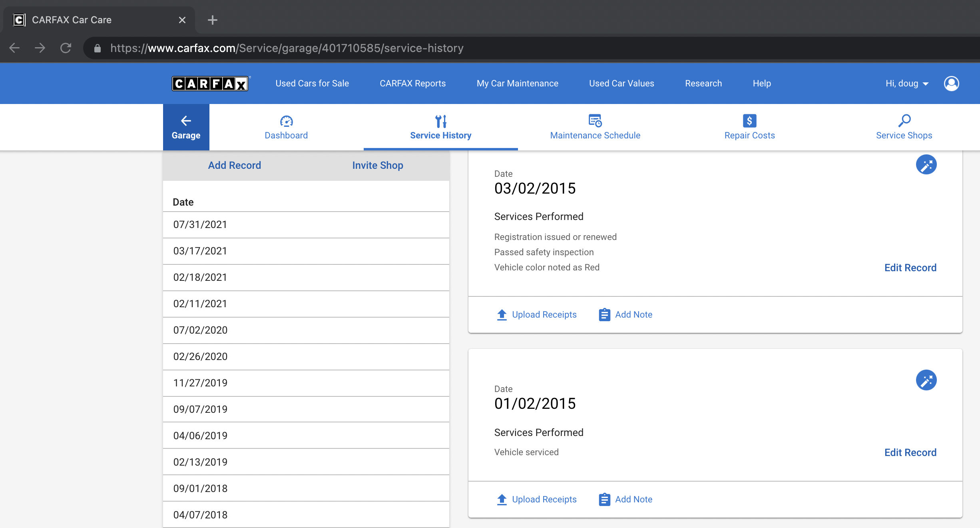Click the lock icon in address bar
Viewport: 980px width, 528px height.
97,48
